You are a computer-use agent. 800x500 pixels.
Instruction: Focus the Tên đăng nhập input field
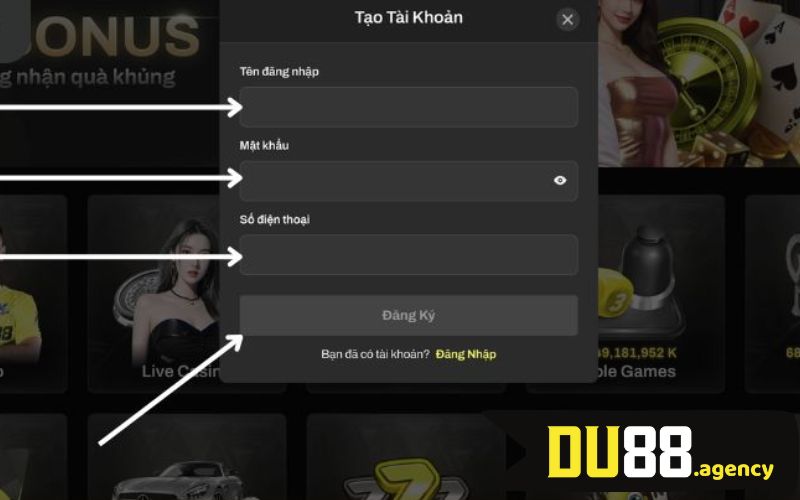pyautogui.click(x=409, y=107)
